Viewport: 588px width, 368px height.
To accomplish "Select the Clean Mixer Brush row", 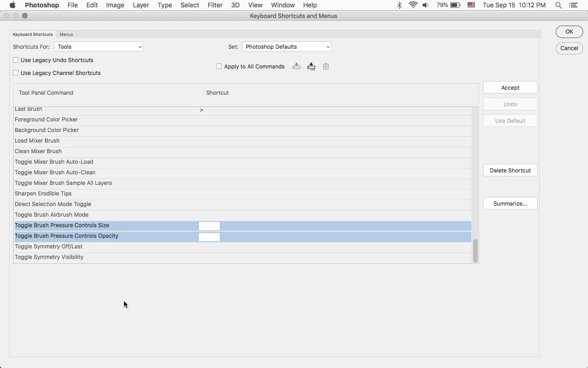I will 243,151.
